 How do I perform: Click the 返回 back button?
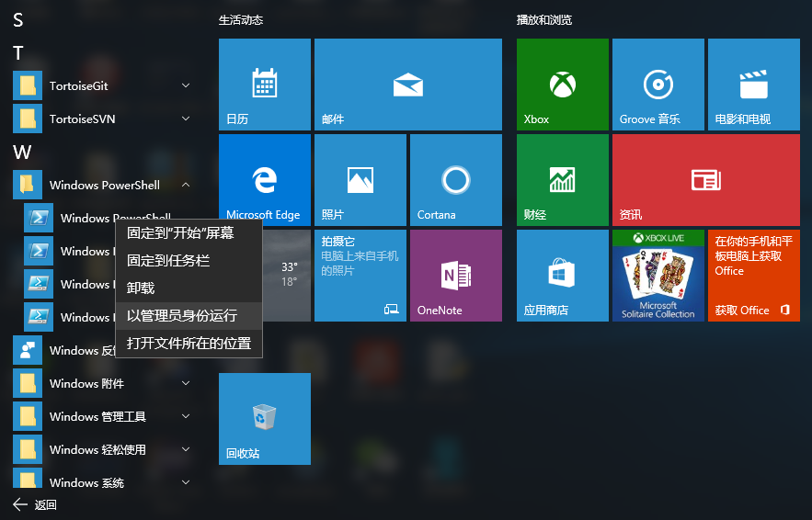(x=35, y=504)
